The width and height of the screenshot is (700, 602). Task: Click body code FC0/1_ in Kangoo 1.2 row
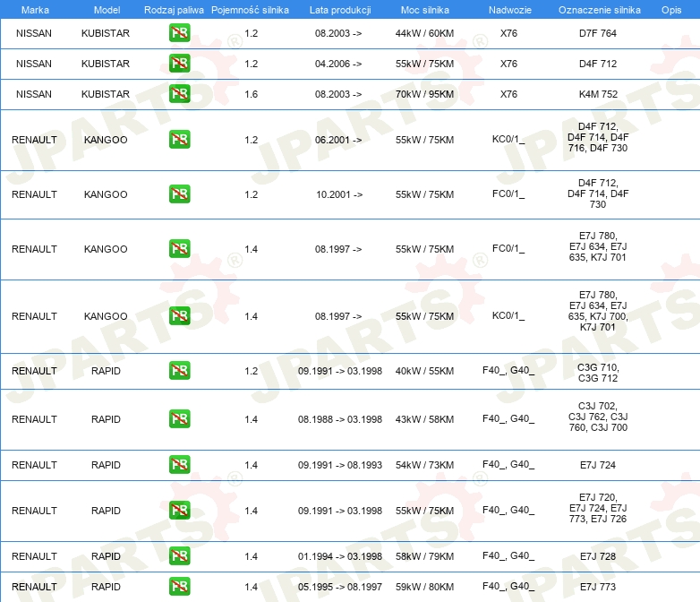pyautogui.click(x=508, y=194)
